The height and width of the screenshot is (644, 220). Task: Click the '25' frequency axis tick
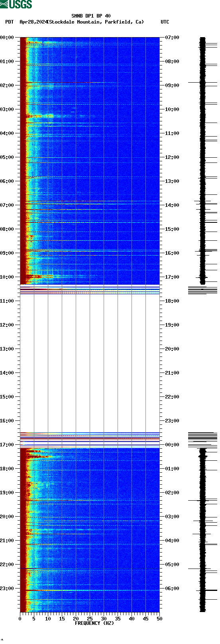click(x=90, y=618)
